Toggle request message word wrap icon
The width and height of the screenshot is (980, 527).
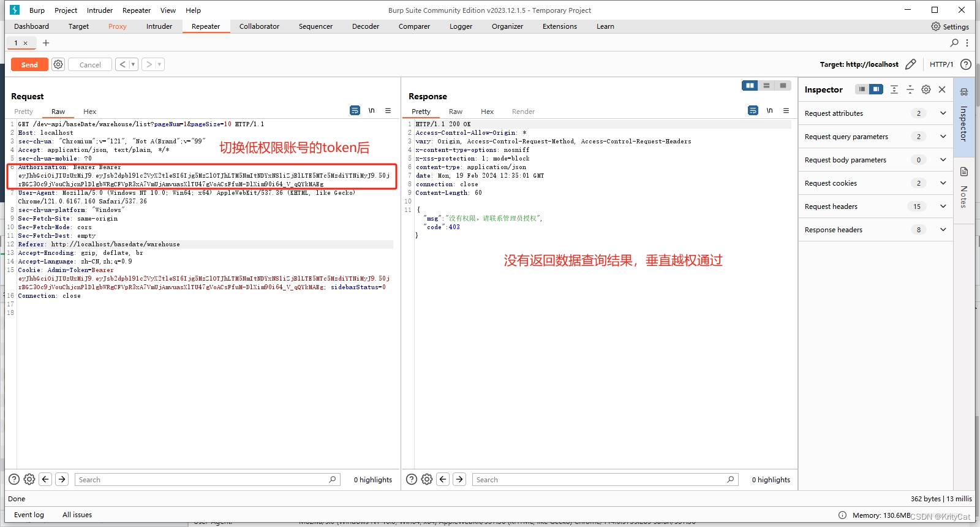tap(355, 110)
